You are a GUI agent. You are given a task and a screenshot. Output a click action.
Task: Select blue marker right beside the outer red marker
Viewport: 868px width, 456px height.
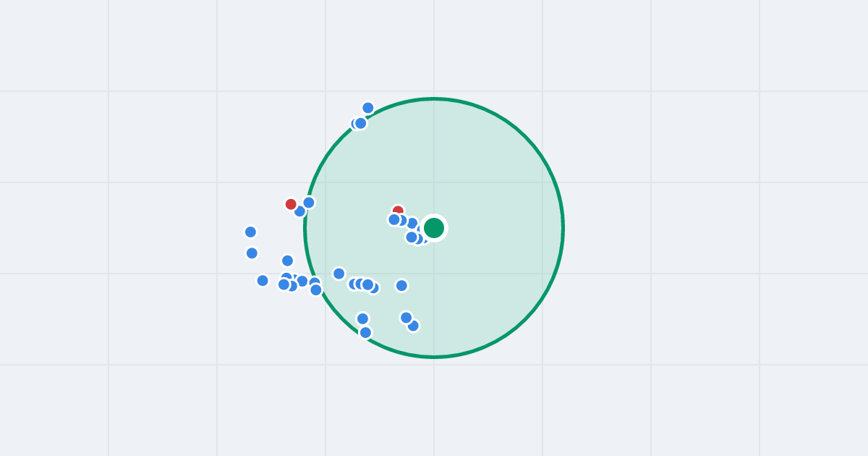(299, 211)
